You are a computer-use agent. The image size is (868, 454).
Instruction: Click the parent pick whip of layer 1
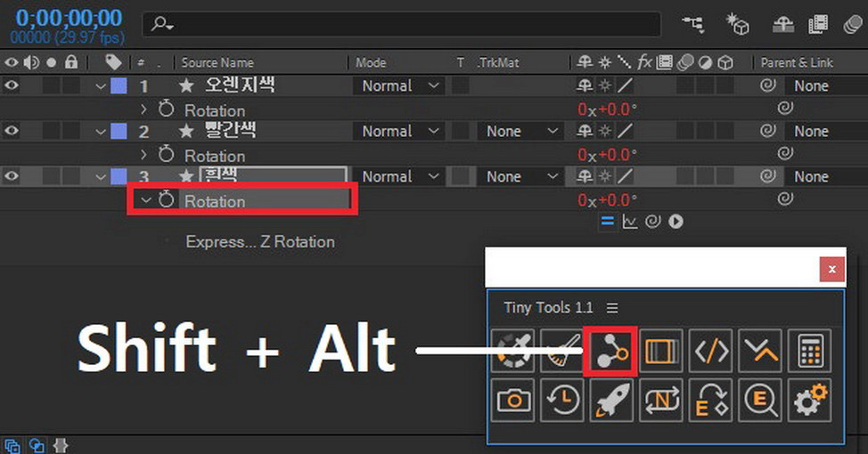pyautogui.click(x=767, y=85)
